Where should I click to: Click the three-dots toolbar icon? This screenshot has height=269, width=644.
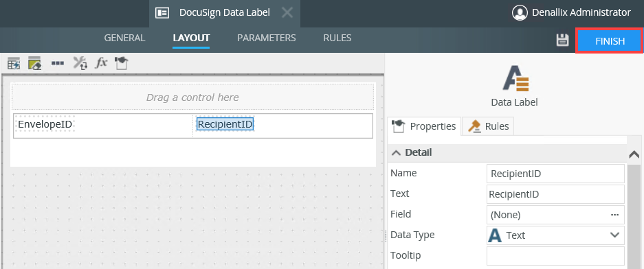point(58,63)
